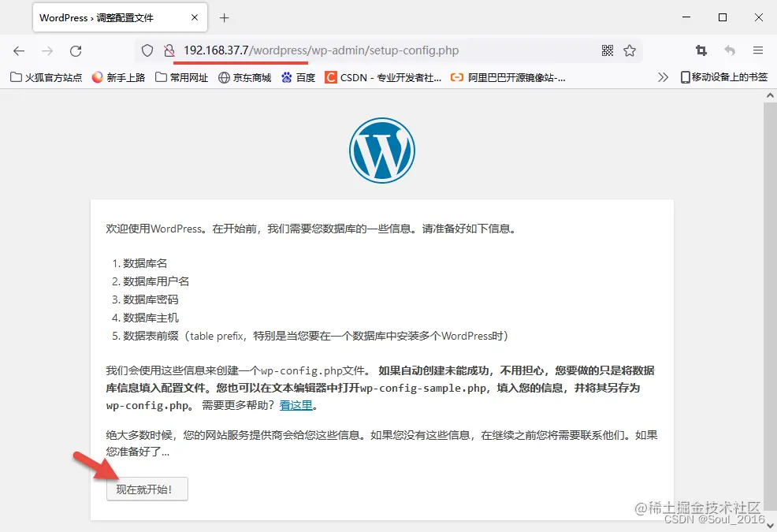Select the WordPress › 调整配置文件 tab
777x532 pixels.
click(121, 18)
